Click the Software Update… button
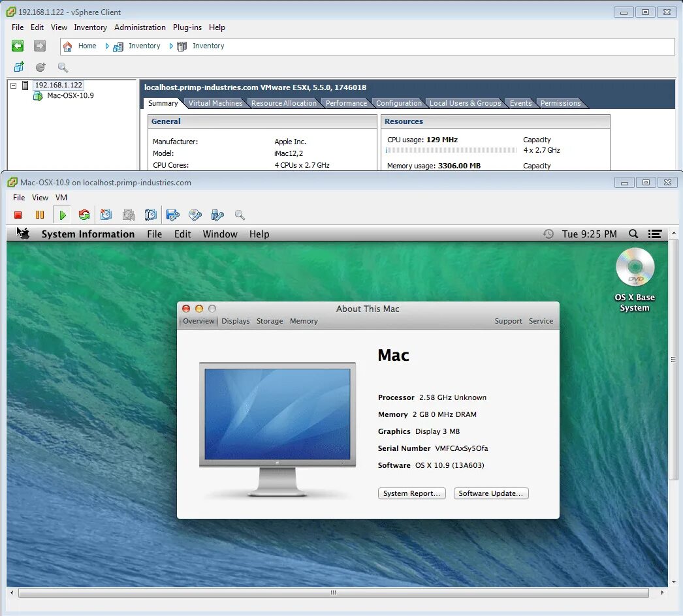This screenshot has width=683, height=616. pyautogui.click(x=491, y=493)
